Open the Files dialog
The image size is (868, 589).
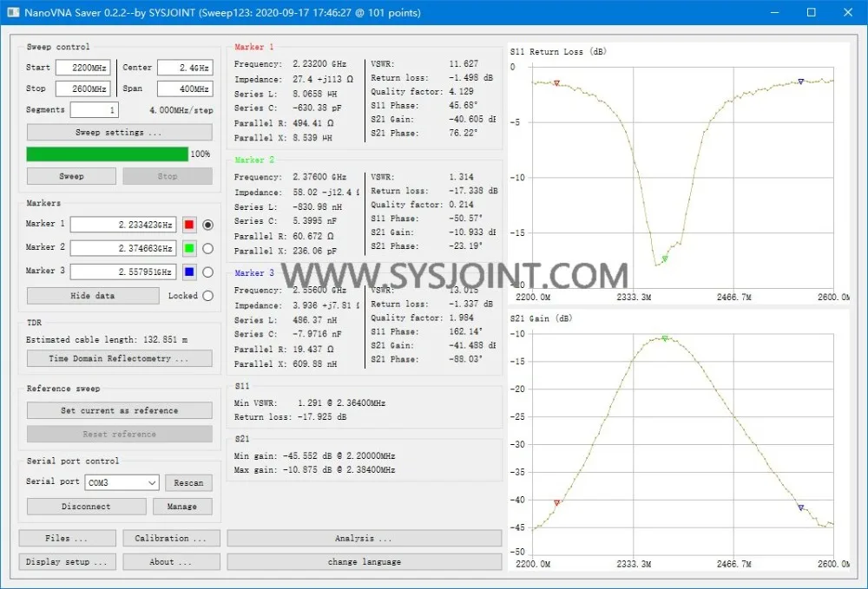coord(67,538)
